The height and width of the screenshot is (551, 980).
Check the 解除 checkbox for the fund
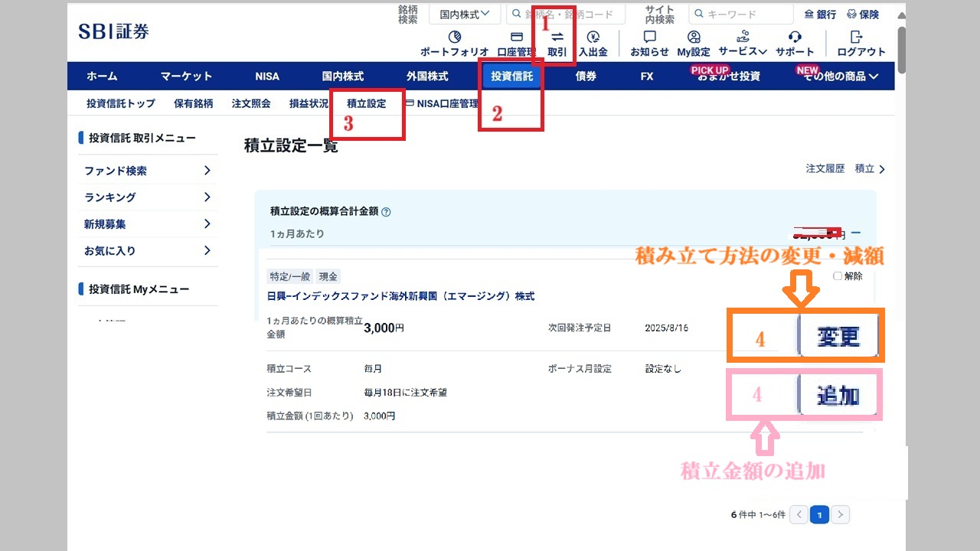[x=838, y=276]
